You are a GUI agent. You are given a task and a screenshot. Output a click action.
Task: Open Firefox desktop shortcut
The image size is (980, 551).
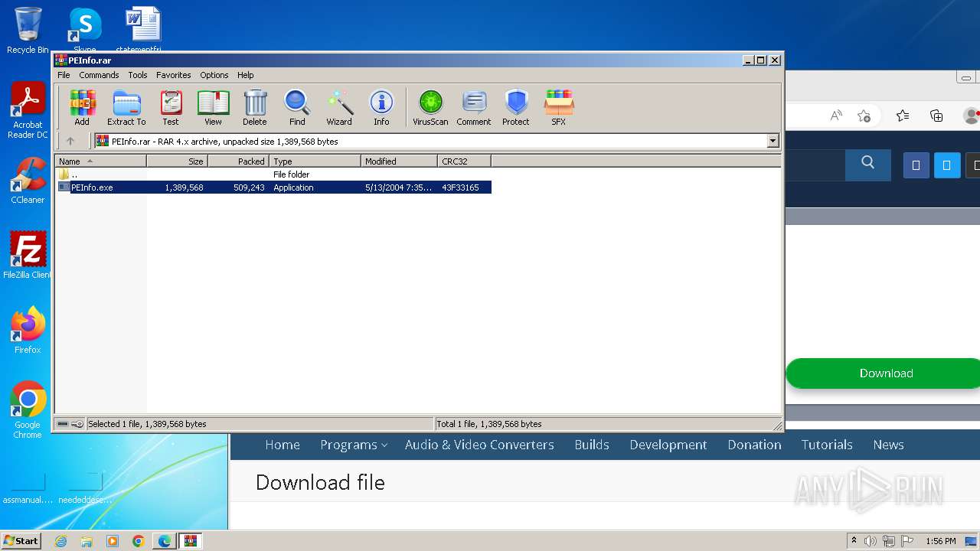pyautogui.click(x=28, y=330)
